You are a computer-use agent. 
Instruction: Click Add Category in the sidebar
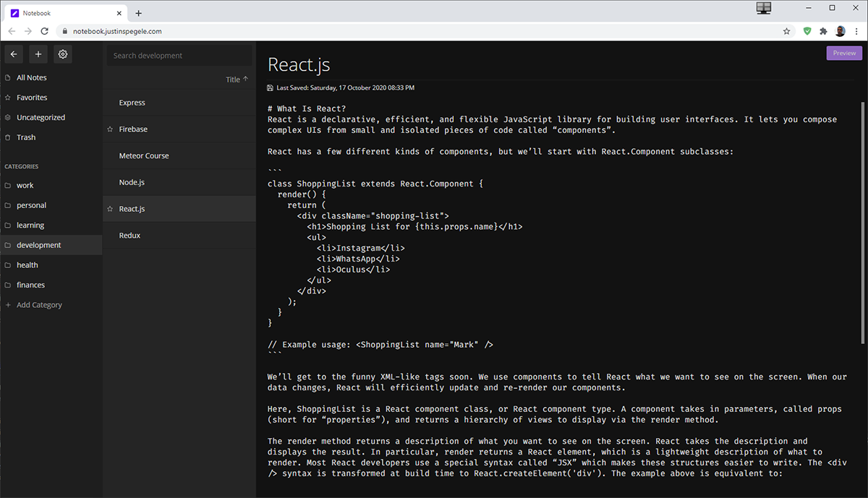(39, 305)
